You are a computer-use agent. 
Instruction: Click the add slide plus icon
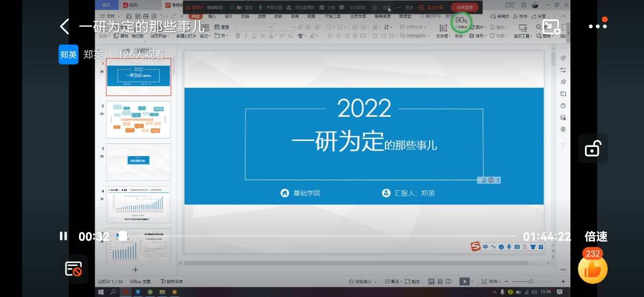click(x=135, y=270)
